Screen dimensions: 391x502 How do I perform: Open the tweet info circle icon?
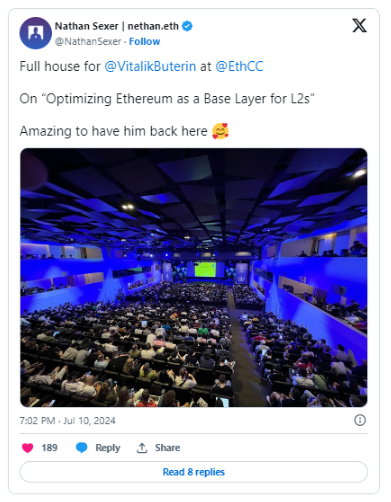pyautogui.click(x=360, y=420)
